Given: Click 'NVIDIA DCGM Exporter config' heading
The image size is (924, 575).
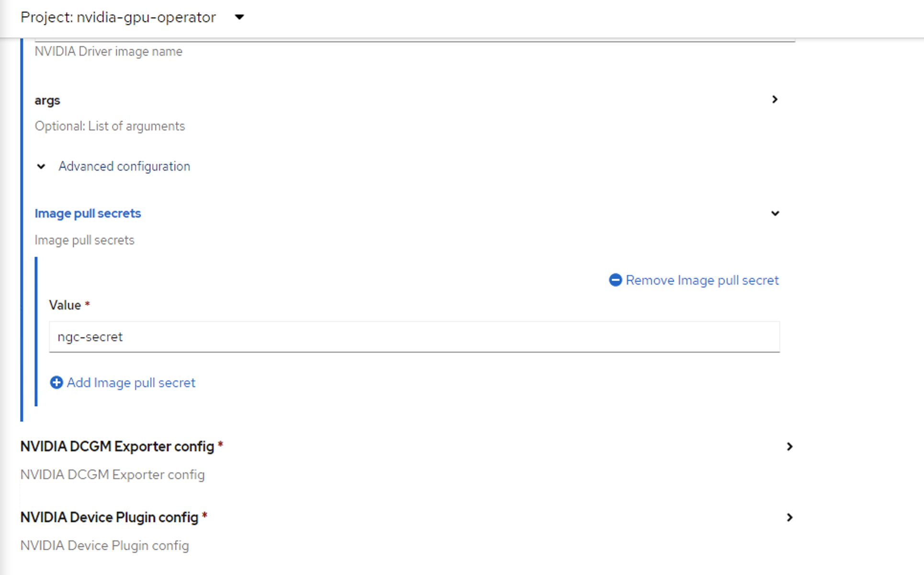Looking at the screenshot, I should 117,446.
